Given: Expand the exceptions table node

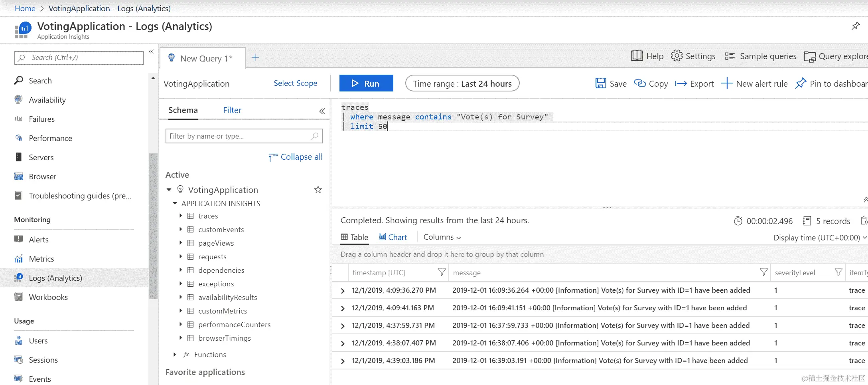Looking at the screenshot, I should (x=180, y=284).
